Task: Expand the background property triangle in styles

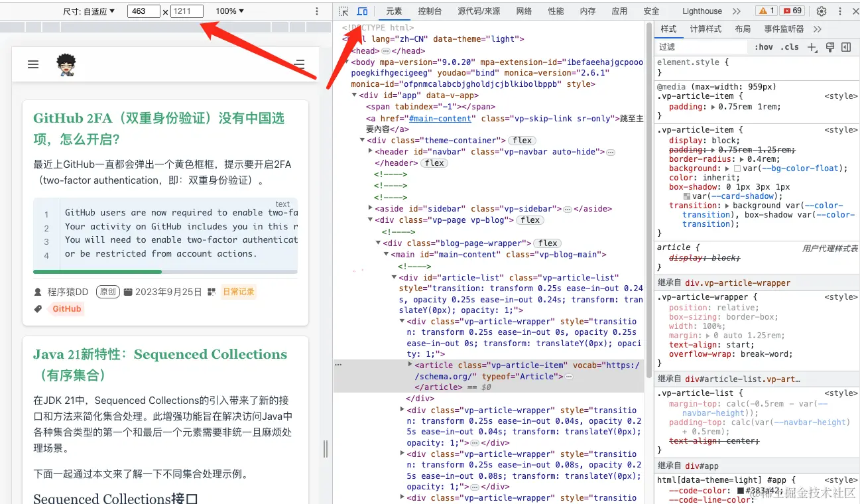Action: coord(727,168)
